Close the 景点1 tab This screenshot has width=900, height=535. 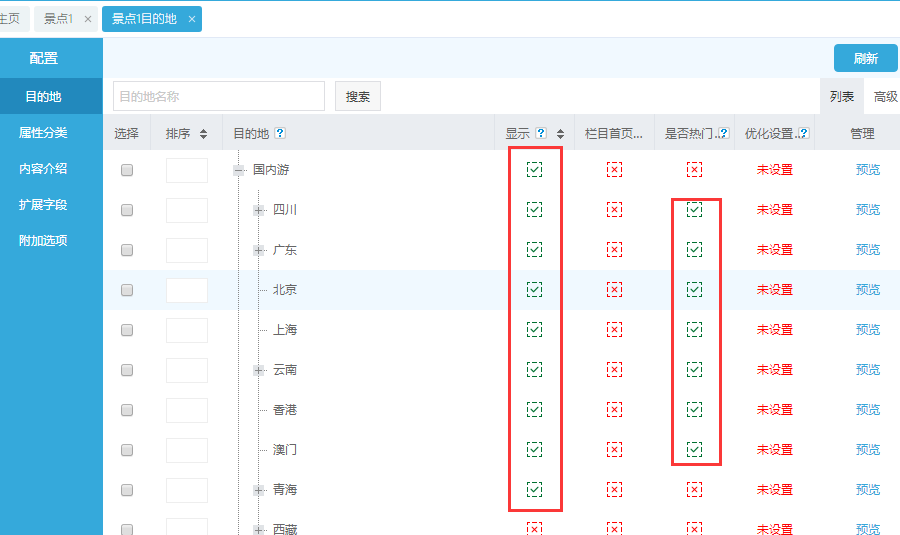88,19
